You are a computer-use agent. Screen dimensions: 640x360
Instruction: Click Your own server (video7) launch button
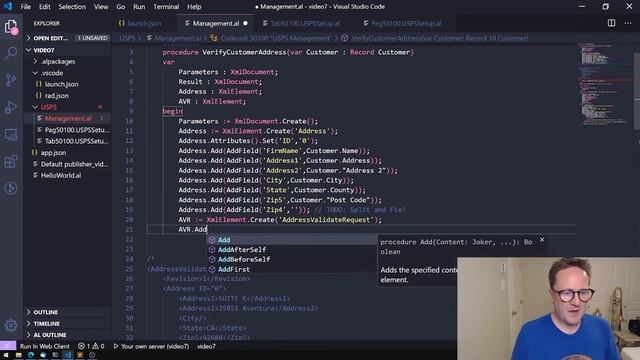coord(151,346)
